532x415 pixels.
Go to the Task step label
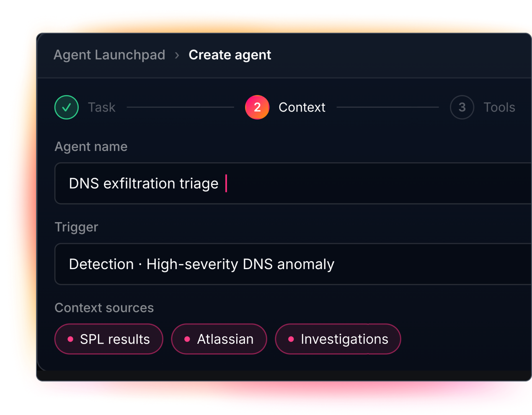[x=102, y=107]
